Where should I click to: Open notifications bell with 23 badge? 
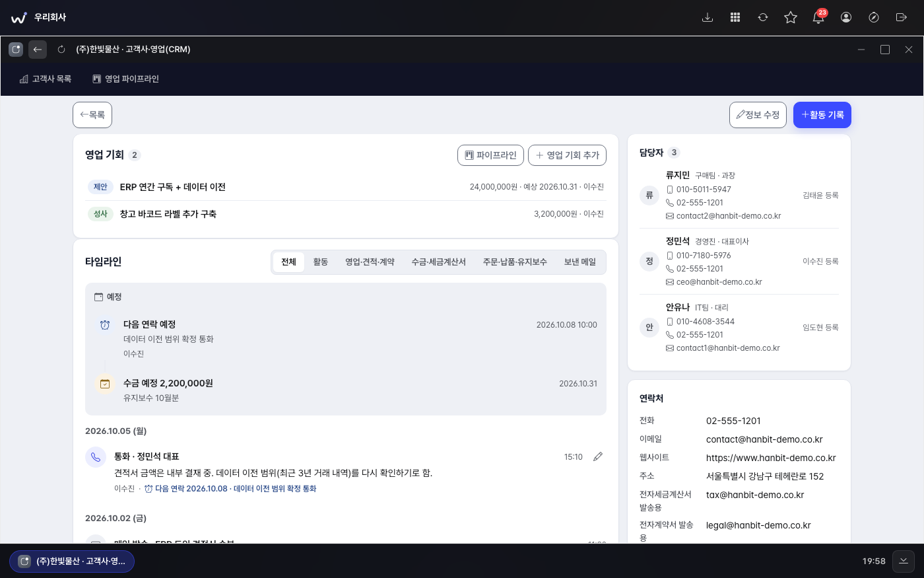[818, 17]
